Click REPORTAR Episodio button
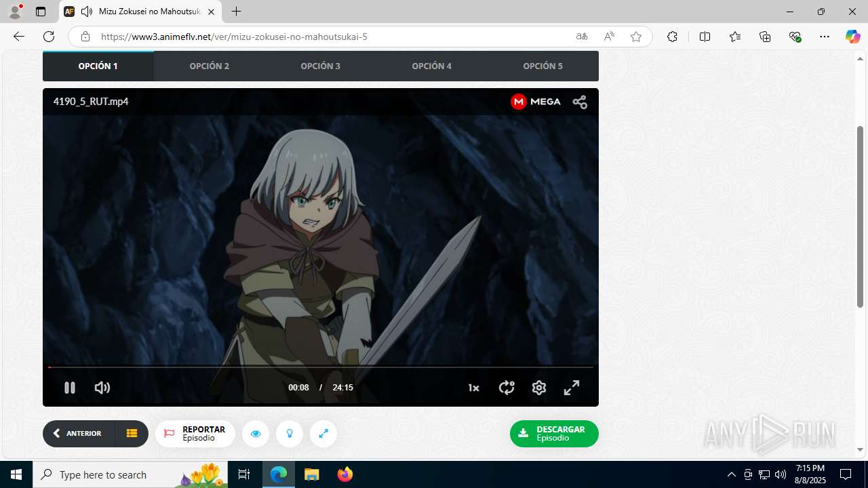Image resolution: width=868 pixels, height=488 pixels. (x=195, y=434)
